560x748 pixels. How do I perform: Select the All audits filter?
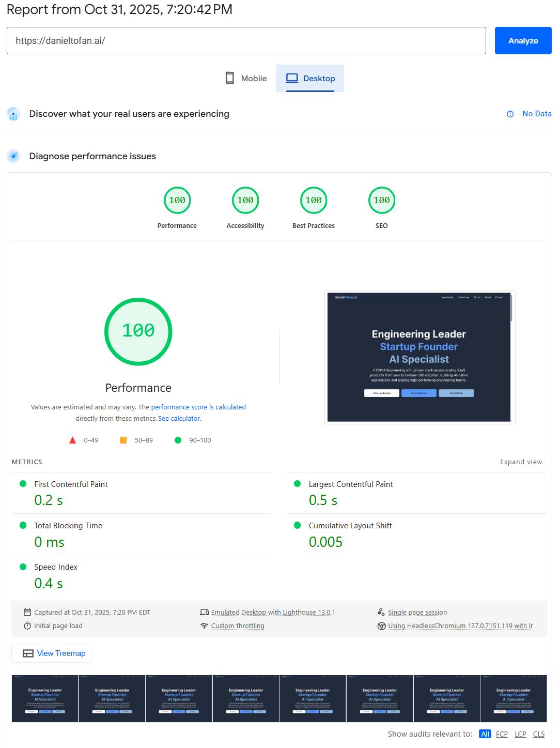click(485, 734)
